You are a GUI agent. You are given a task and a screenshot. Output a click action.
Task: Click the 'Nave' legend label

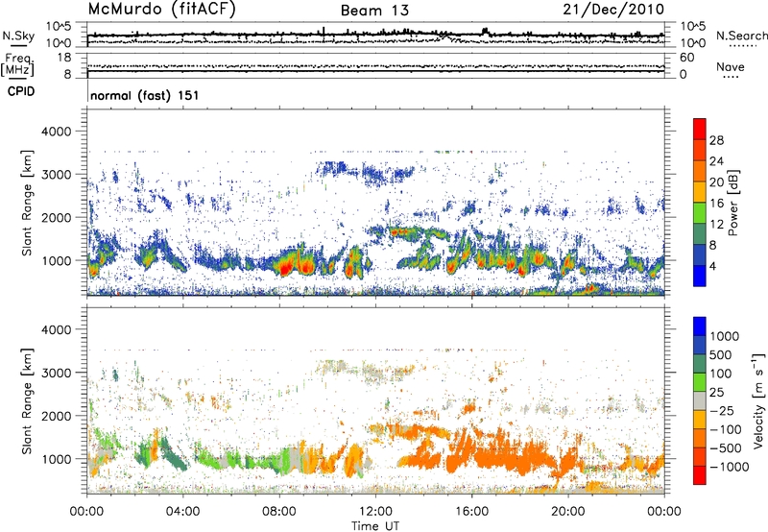(731, 67)
